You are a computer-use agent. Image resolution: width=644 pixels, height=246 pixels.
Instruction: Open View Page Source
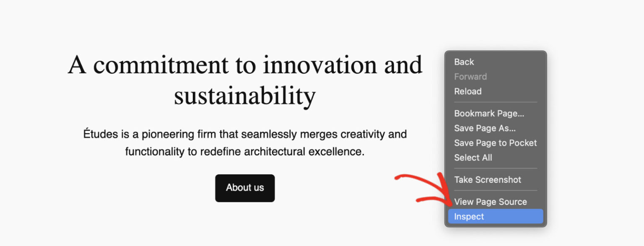490,202
